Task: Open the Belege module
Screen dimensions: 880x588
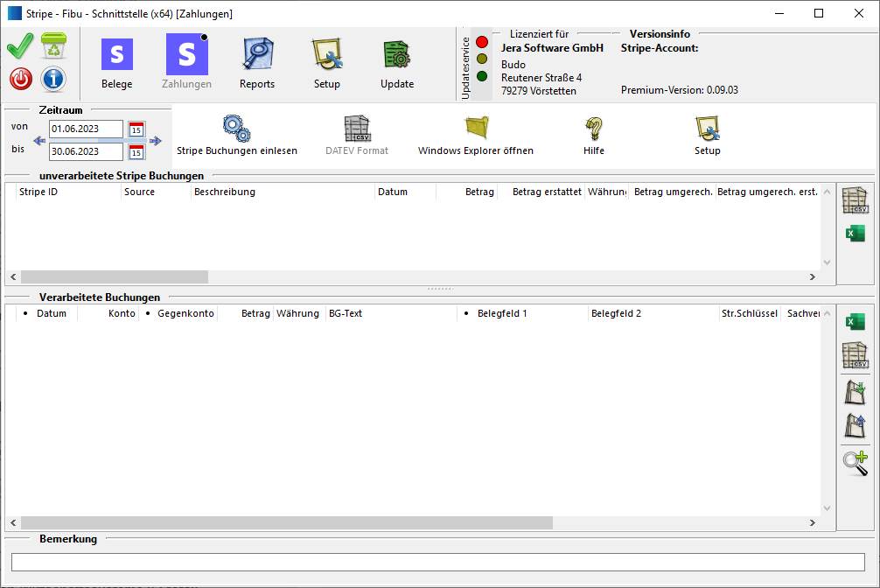Action: (116, 64)
